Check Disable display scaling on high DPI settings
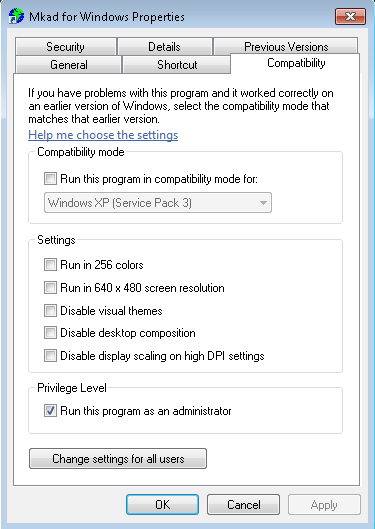Image resolution: width=375 pixels, height=529 pixels. tap(50, 356)
